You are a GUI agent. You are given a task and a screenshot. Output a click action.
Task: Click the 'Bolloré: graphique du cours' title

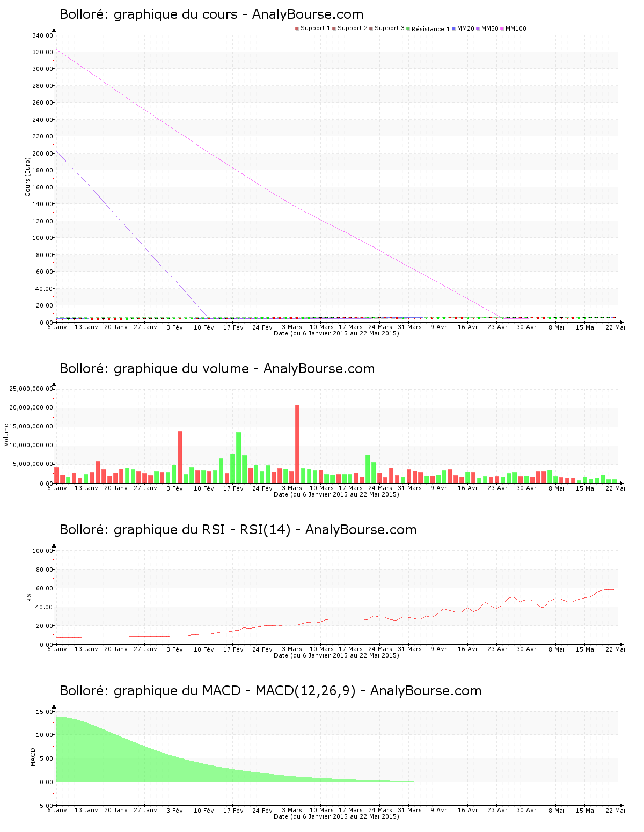211,14
